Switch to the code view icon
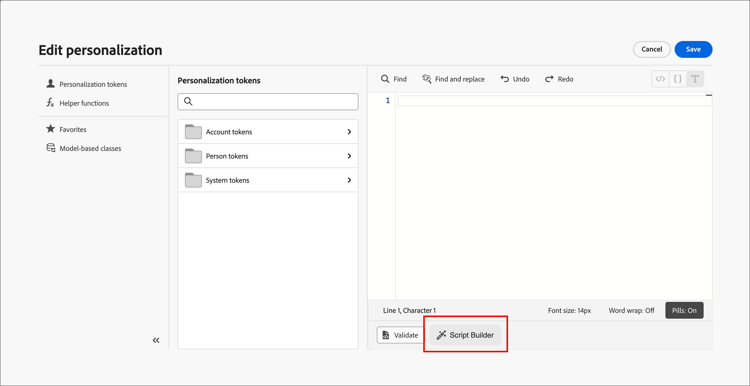 [x=660, y=79]
